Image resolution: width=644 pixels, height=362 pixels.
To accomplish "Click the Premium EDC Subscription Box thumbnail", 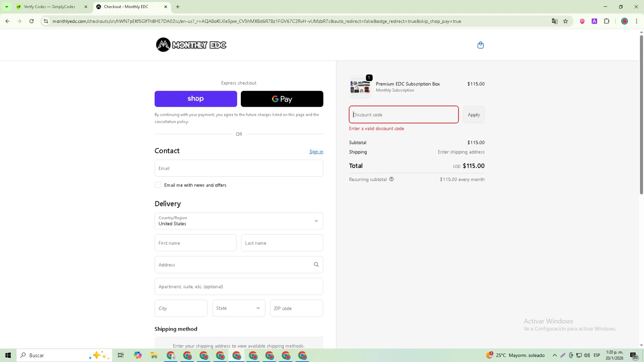I will [x=360, y=87].
